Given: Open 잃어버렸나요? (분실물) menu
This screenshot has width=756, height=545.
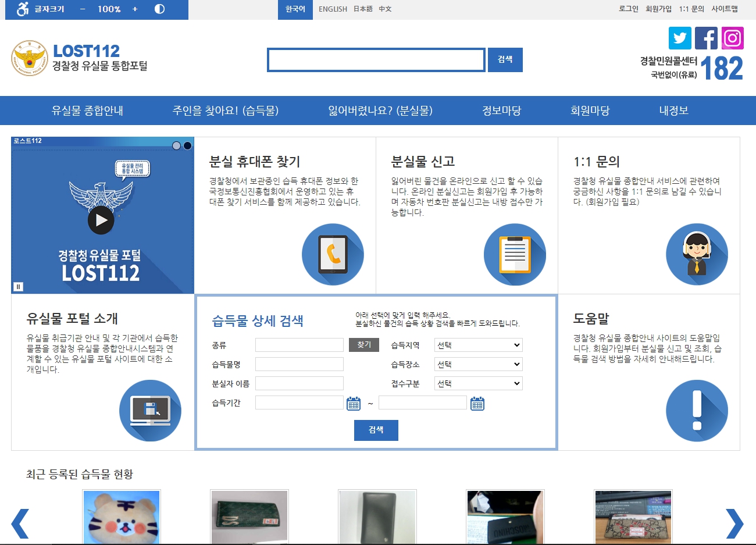Looking at the screenshot, I should coord(380,111).
